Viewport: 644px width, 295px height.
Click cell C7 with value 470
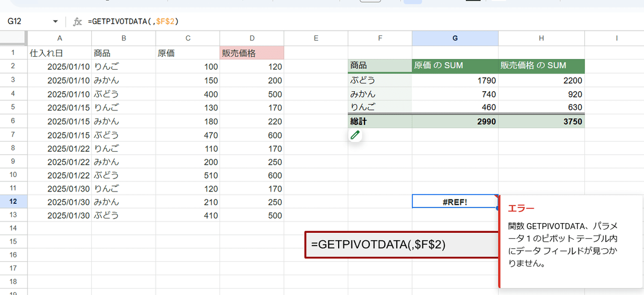pyautogui.click(x=188, y=135)
